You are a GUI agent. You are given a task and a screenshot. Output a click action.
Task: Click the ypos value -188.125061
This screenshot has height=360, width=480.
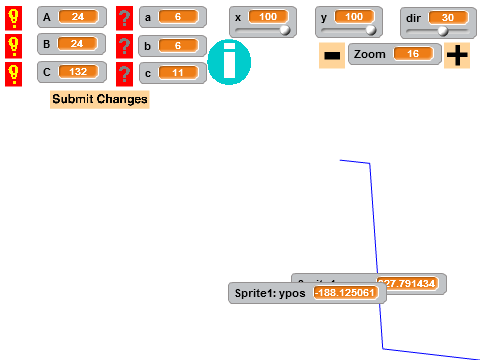click(346, 293)
